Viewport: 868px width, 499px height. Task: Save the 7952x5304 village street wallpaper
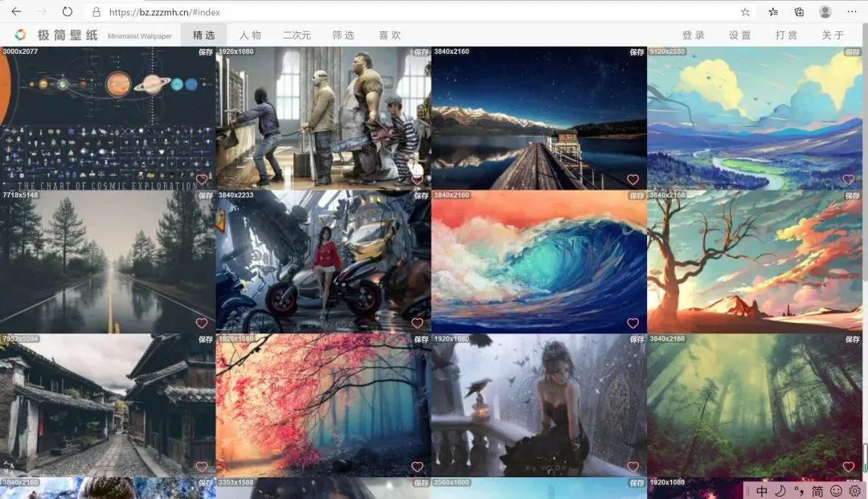[206, 339]
